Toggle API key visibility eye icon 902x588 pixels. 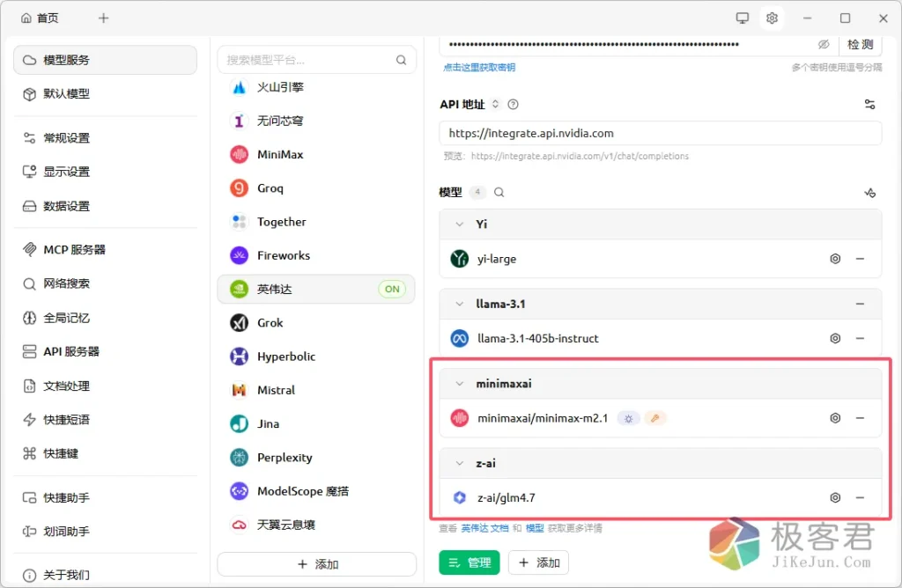(x=824, y=44)
